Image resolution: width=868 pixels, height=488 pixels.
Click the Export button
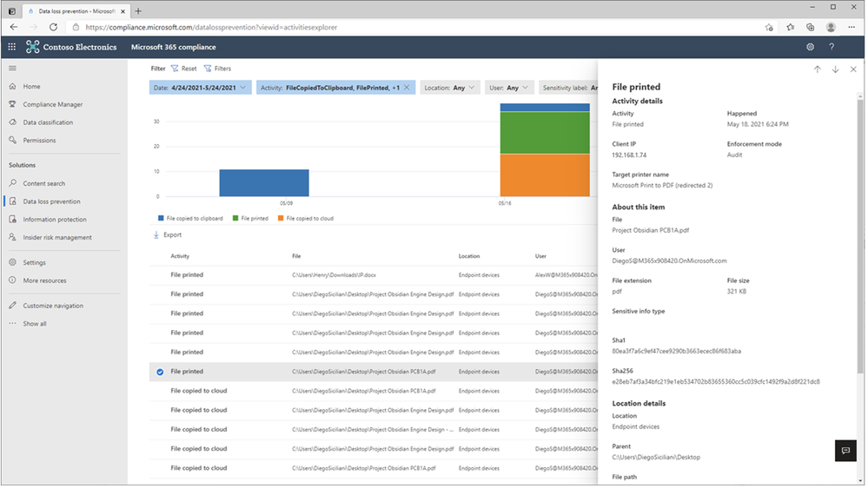coord(168,235)
